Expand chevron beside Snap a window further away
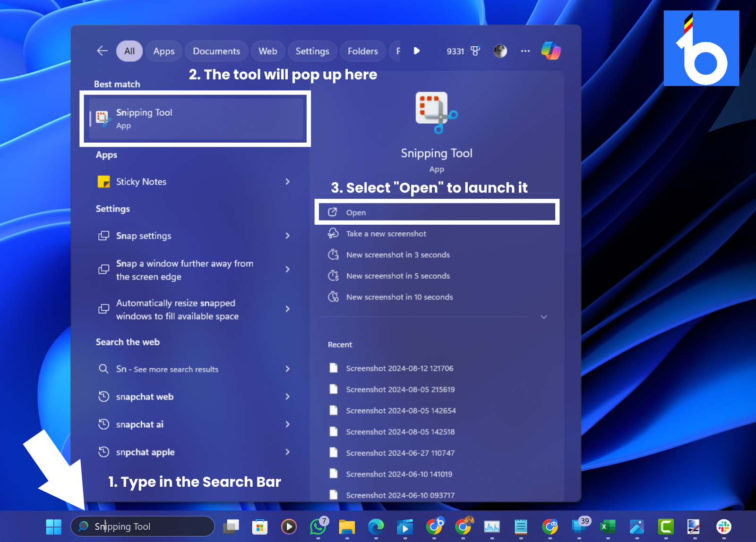The width and height of the screenshot is (756, 542). pos(287,269)
